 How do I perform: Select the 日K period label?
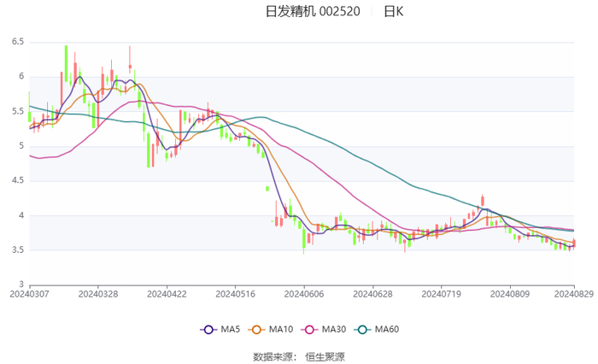point(394,11)
